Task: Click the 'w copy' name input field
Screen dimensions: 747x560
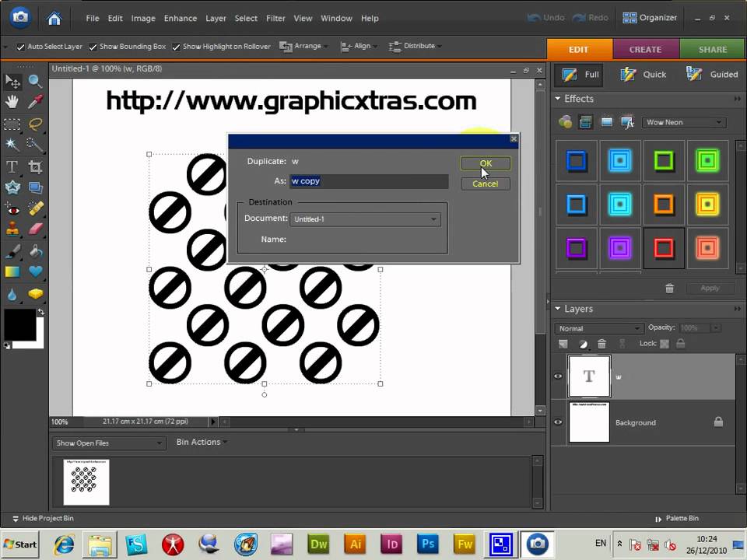Action: click(369, 181)
